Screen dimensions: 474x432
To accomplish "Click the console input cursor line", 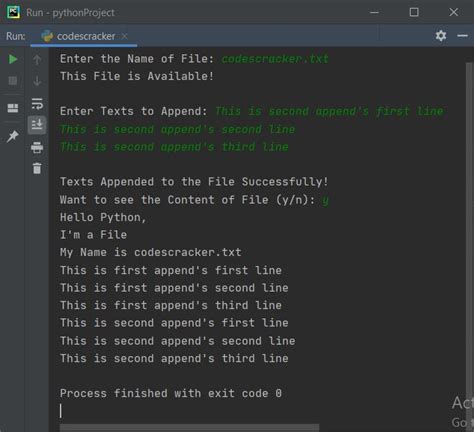I will (x=61, y=411).
